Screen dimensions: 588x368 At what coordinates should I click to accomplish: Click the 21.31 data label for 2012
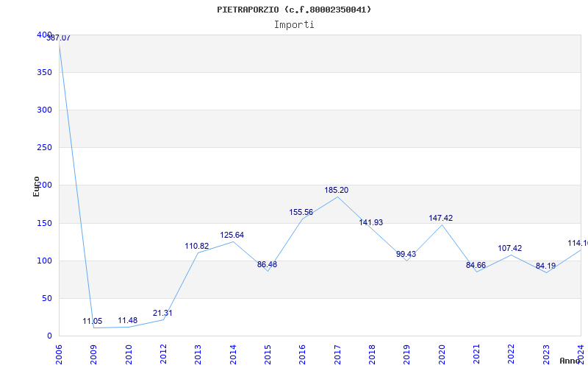click(162, 314)
